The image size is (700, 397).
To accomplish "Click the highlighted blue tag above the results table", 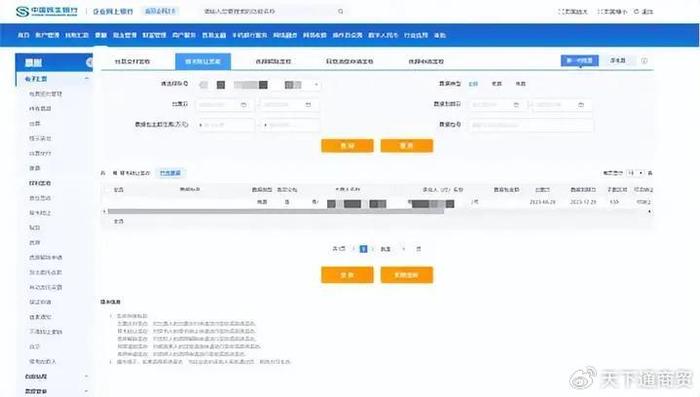I will tap(170, 173).
